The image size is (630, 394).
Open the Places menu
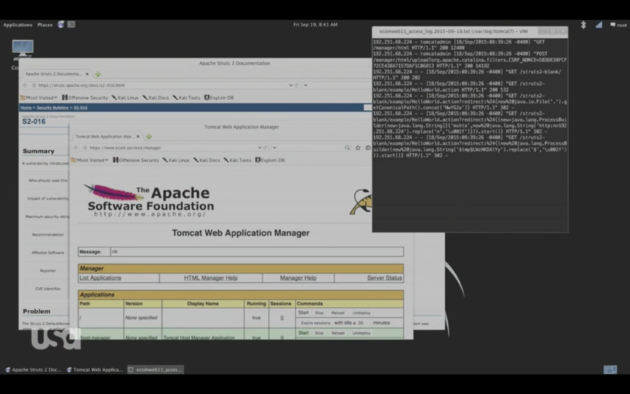coord(45,25)
